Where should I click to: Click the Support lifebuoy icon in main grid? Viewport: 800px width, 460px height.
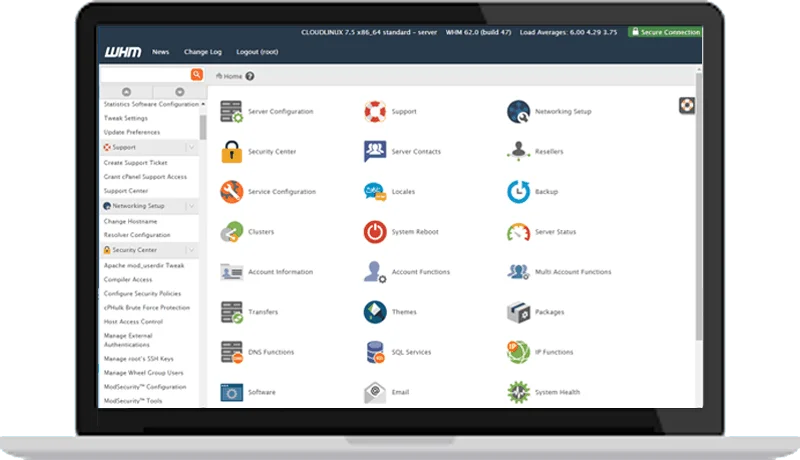click(x=375, y=111)
